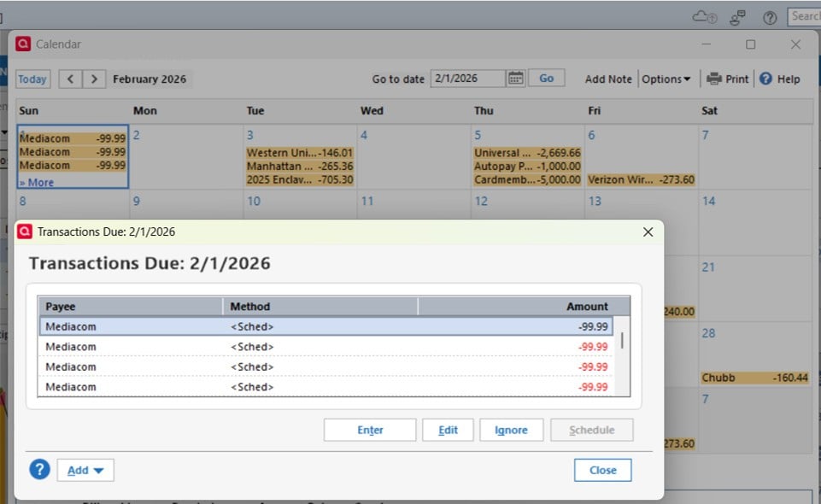Click the Edit button
This screenshot has width=821, height=504.
(x=448, y=430)
